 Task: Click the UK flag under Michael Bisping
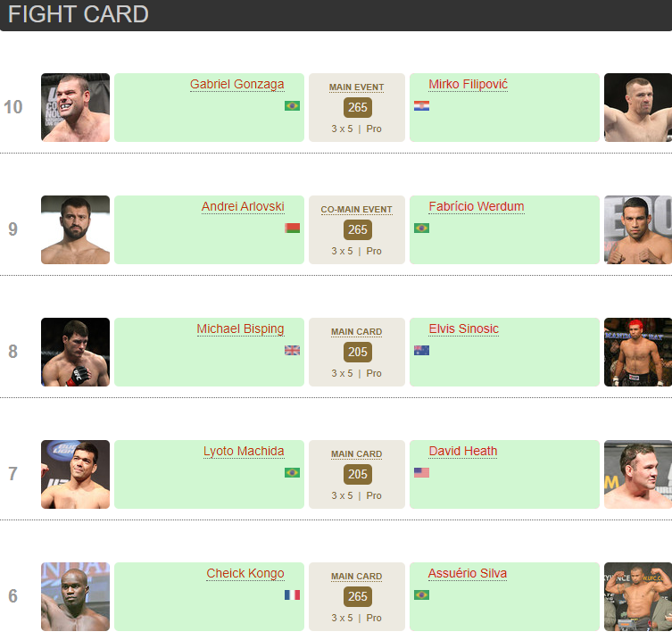pos(292,350)
